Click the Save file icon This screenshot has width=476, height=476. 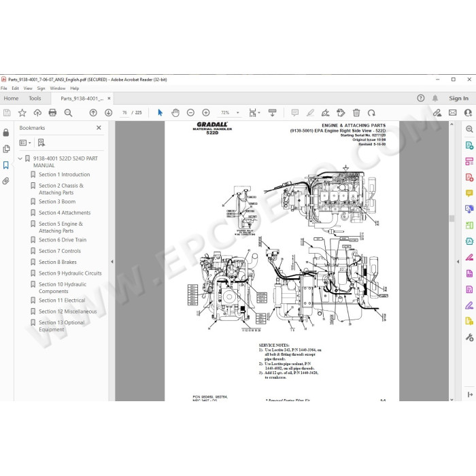click(x=7, y=113)
